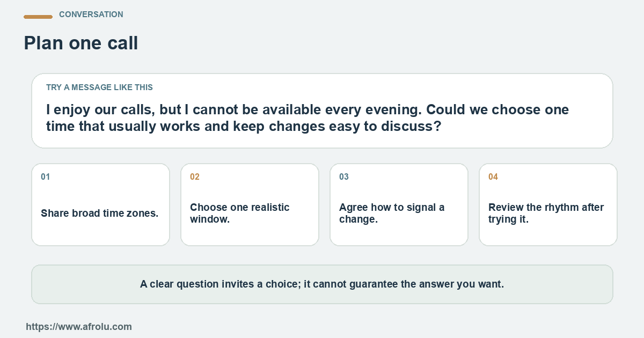Viewport: 644px width, 338px height.
Task: Click the text 'Choose one realistic window.'
Action: pos(240,213)
